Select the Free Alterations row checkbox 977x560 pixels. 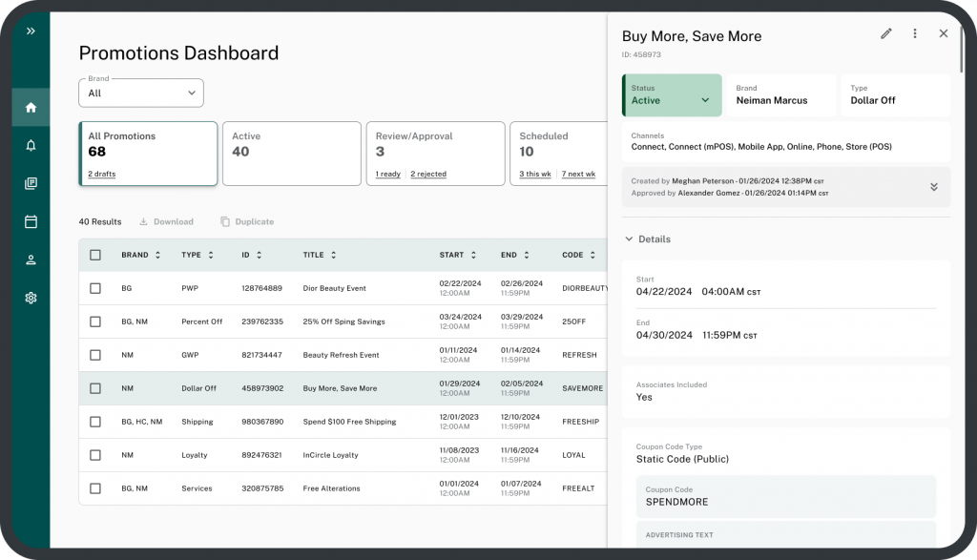click(95, 488)
